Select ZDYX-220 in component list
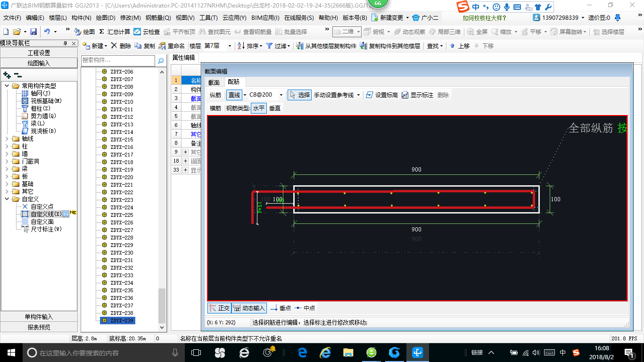 [x=122, y=177]
